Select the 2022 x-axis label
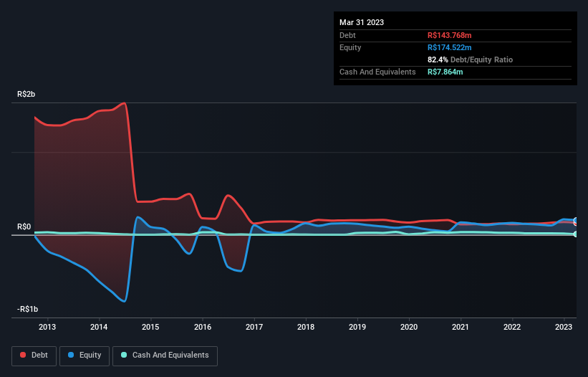 pos(512,327)
